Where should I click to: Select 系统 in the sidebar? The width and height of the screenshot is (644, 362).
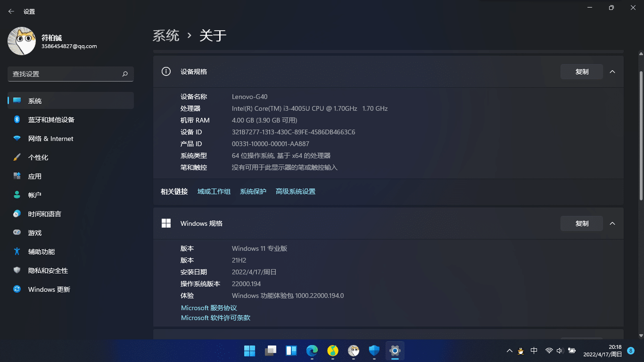point(35,101)
